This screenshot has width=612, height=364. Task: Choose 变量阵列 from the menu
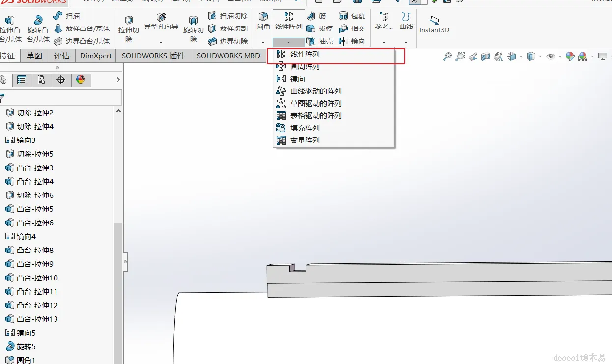point(334,140)
